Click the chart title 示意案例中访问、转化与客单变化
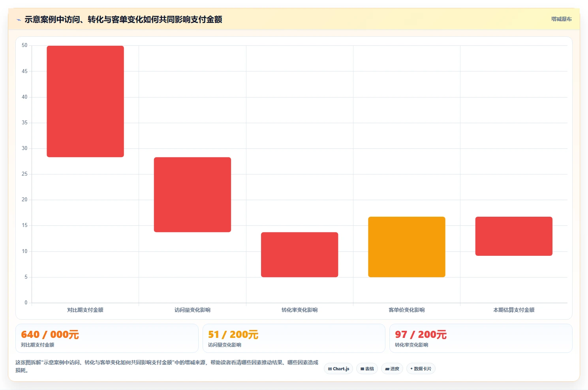588x390 pixels. [123, 19]
